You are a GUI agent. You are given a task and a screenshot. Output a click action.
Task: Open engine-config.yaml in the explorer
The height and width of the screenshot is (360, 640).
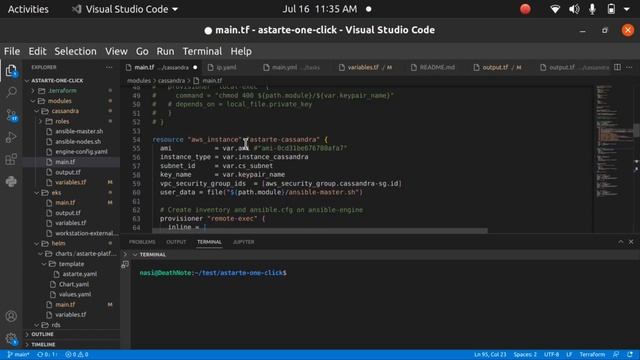(81, 152)
